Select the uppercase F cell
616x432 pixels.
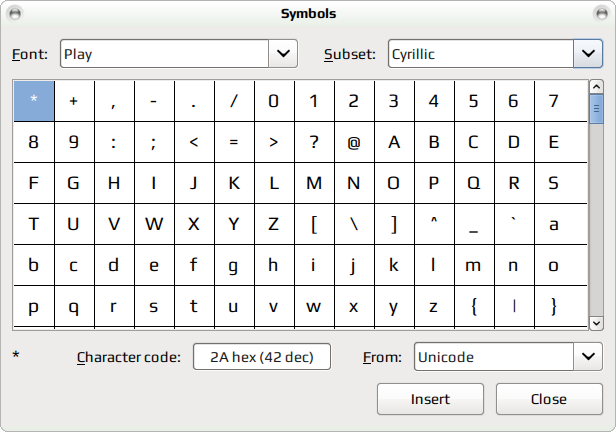click(34, 183)
